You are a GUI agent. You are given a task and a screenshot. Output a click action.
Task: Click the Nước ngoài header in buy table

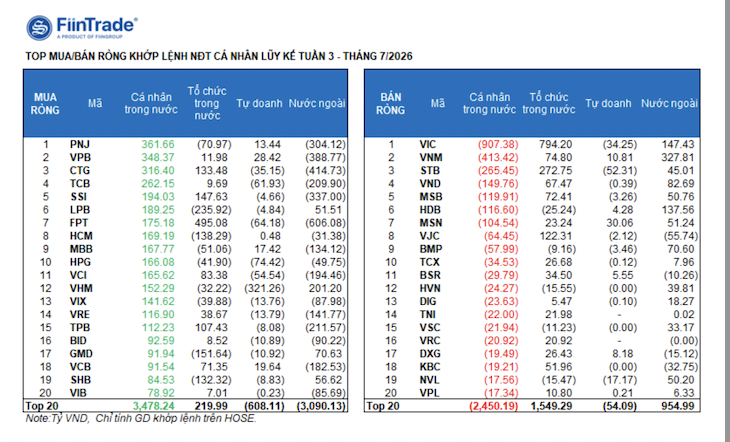317,103
